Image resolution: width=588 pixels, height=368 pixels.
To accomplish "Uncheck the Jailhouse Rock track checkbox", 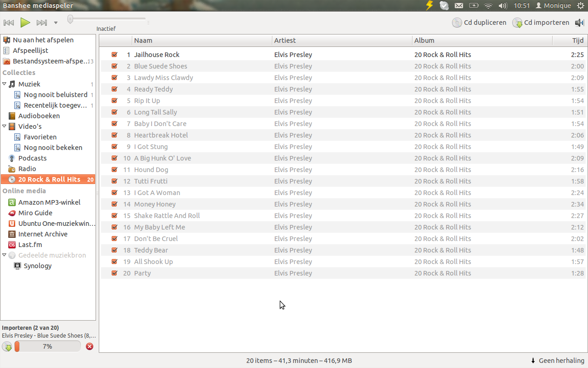I will tap(114, 55).
